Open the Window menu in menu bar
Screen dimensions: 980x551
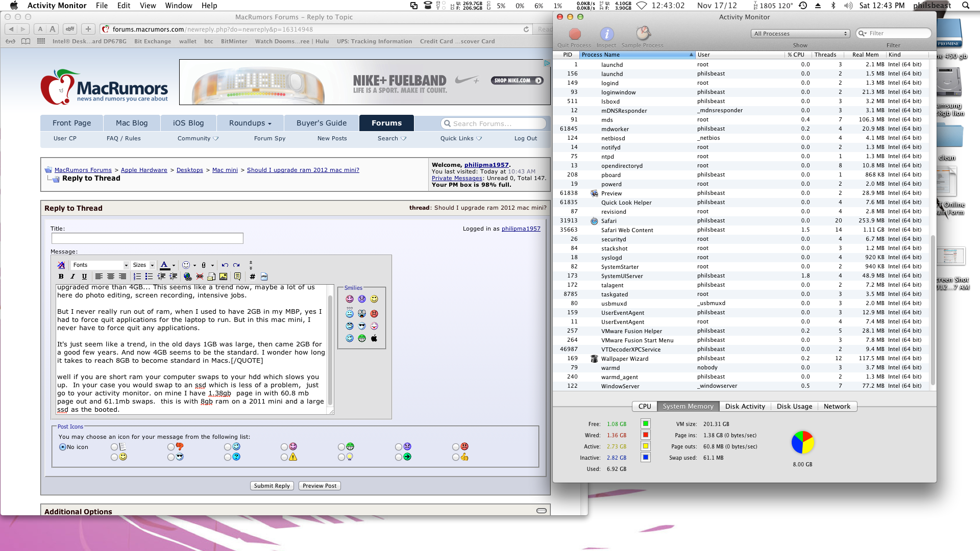[178, 6]
